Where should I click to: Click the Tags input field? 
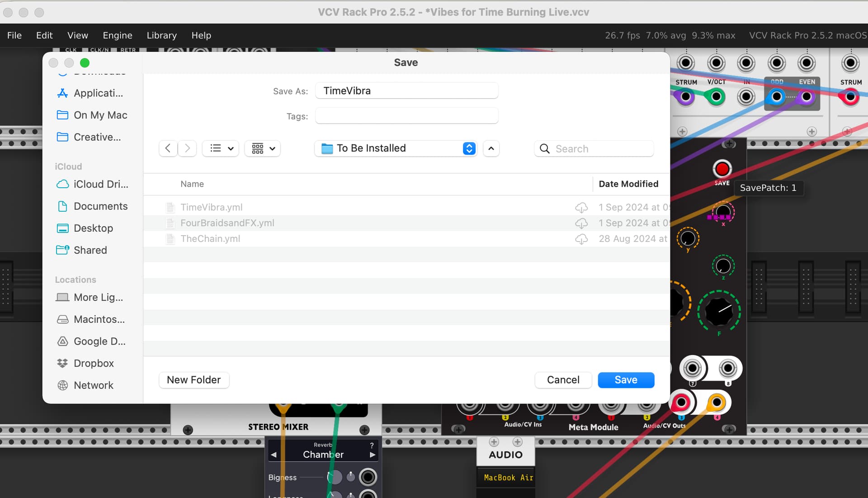(407, 116)
